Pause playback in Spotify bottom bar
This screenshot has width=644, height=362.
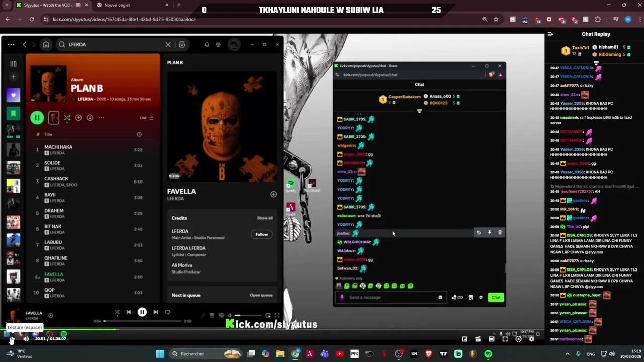click(142, 312)
